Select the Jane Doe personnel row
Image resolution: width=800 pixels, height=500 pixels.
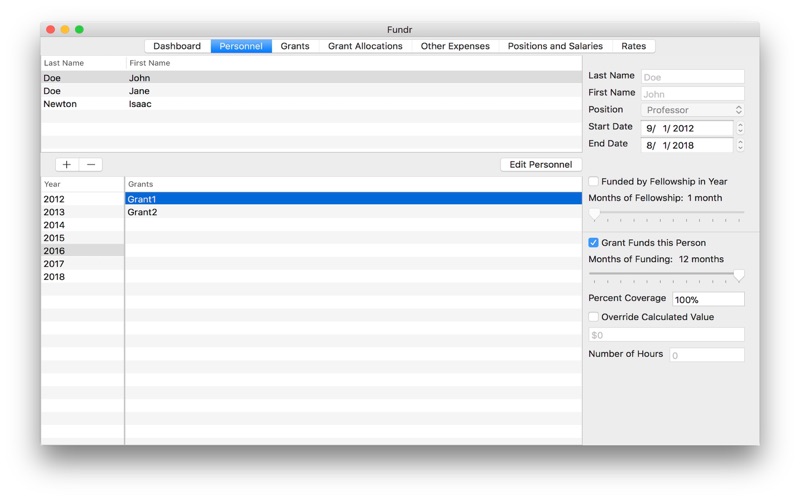tap(311, 91)
